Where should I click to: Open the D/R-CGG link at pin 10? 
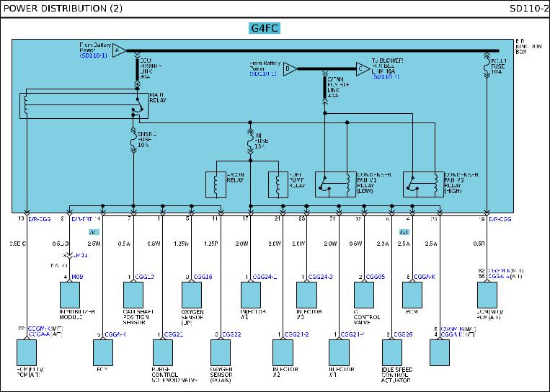point(39,219)
